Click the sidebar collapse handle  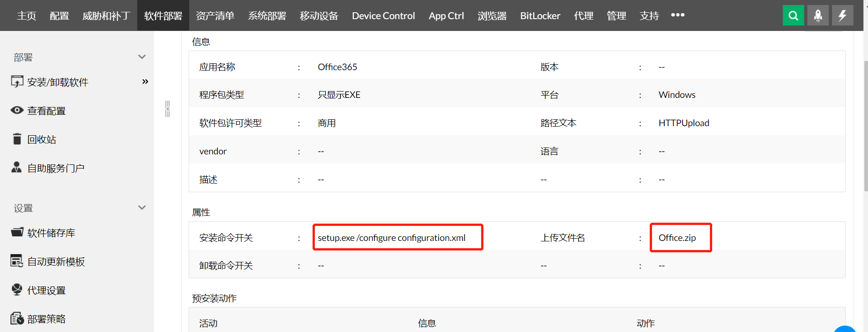pos(167,109)
